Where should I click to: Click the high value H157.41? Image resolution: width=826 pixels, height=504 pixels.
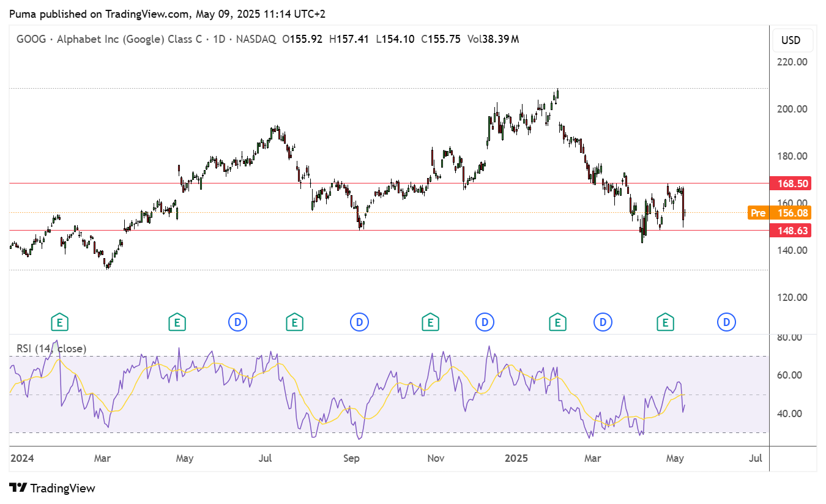[x=349, y=39]
